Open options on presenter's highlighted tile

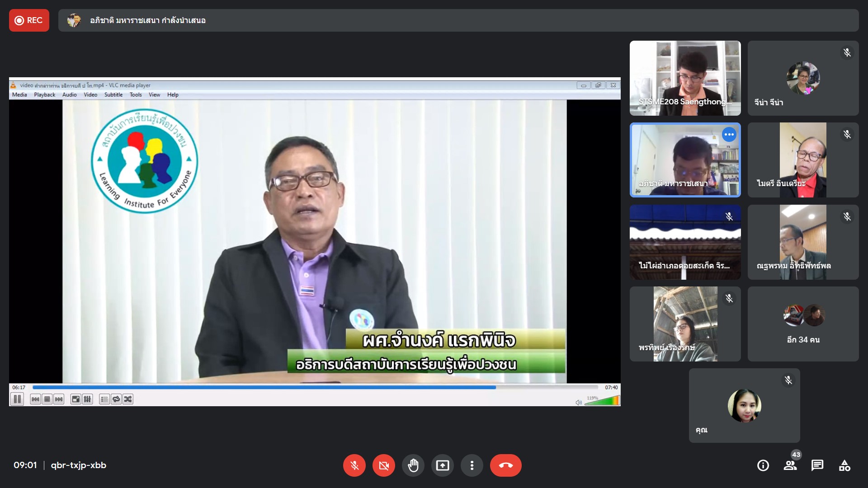point(729,135)
